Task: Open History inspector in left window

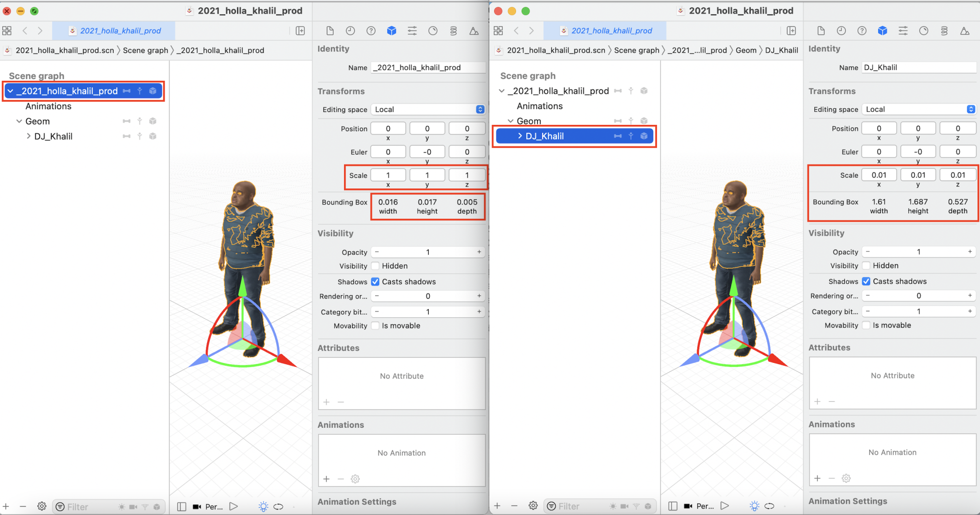Action: pyautogui.click(x=350, y=31)
